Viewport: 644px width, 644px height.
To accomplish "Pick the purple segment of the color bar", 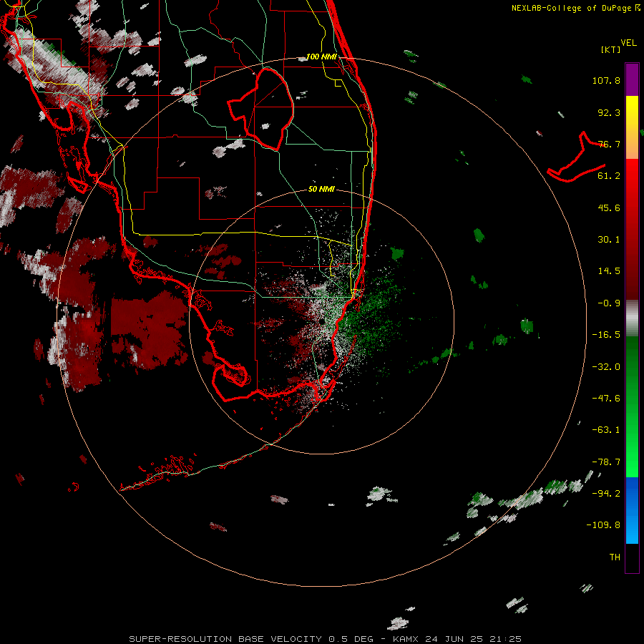I will tap(632, 79).
